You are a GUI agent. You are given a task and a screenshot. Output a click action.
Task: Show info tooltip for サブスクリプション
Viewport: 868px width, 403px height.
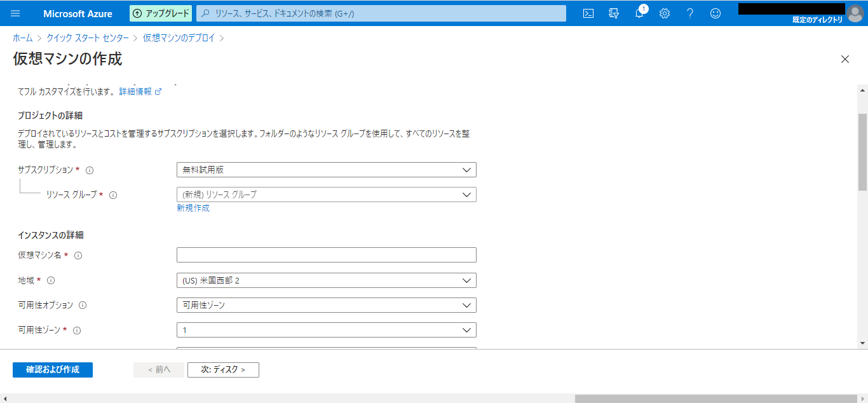90,170
